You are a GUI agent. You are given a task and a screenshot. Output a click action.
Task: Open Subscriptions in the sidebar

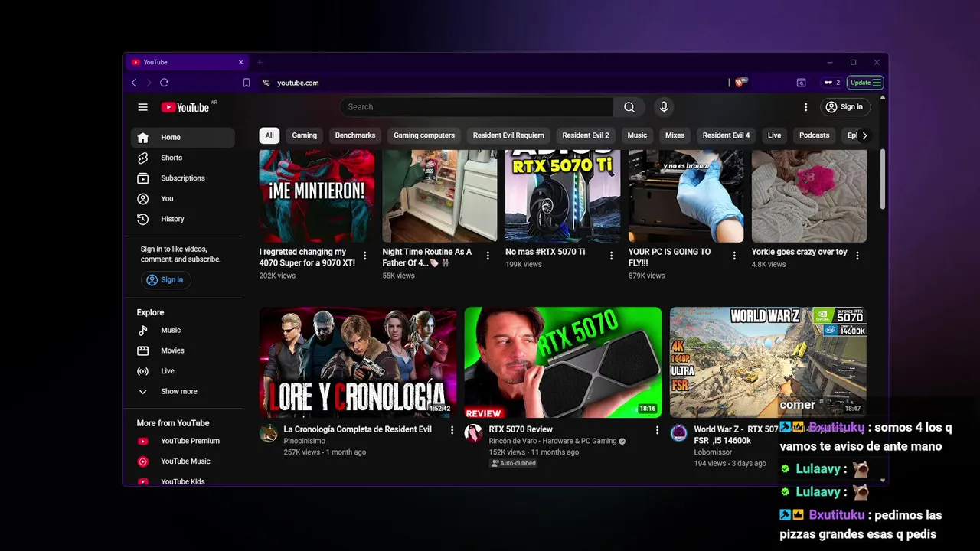183,178
